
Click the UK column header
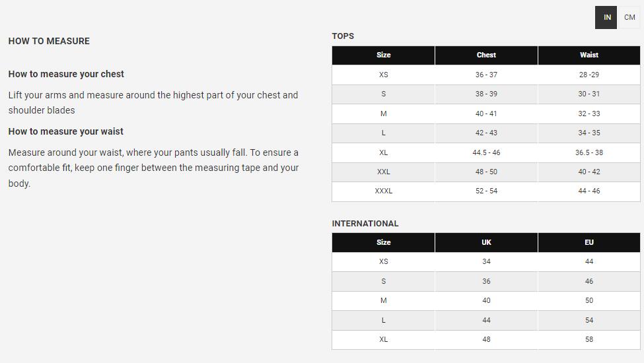coord(486,243)
